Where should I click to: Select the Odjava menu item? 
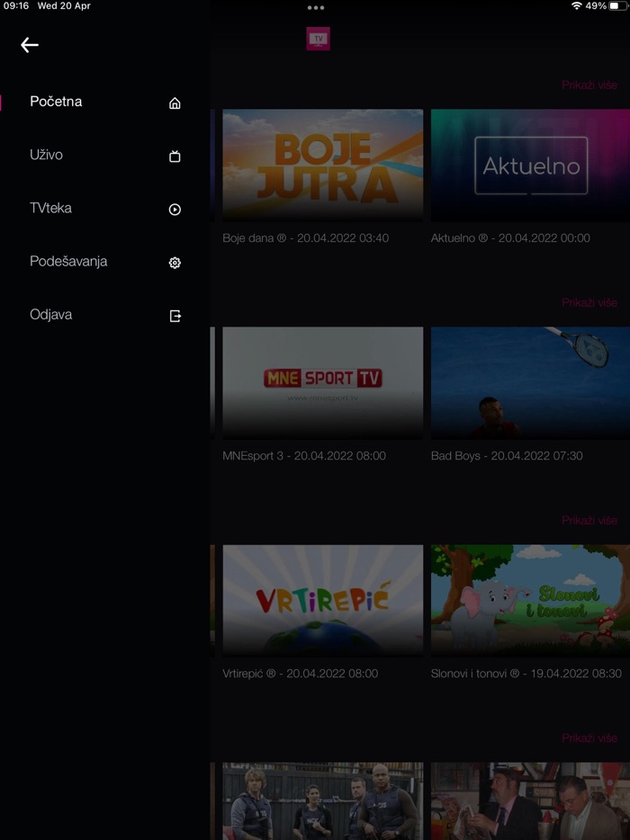pos(105,315)
